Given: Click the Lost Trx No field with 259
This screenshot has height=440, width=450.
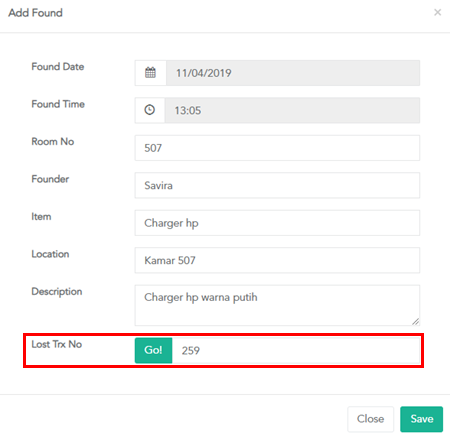Looking at the screenshot, I should point(296,350).
